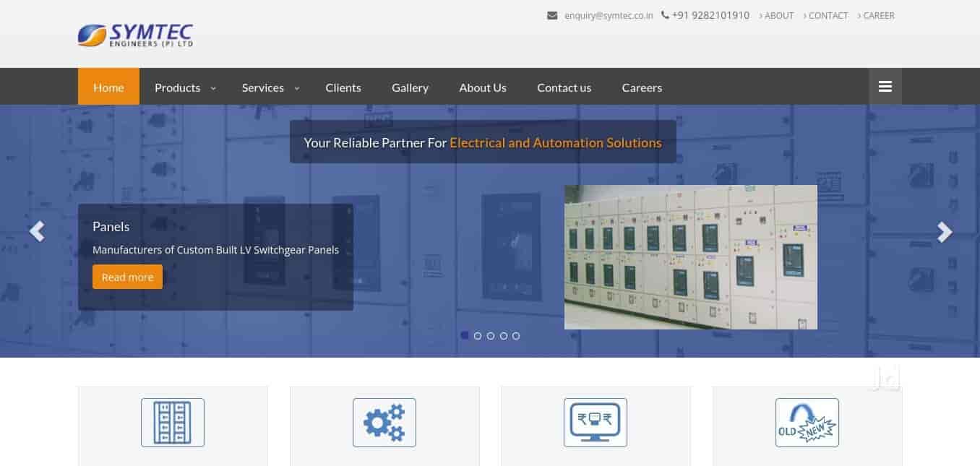Click the switchgear panels photo

coord(690,256)
